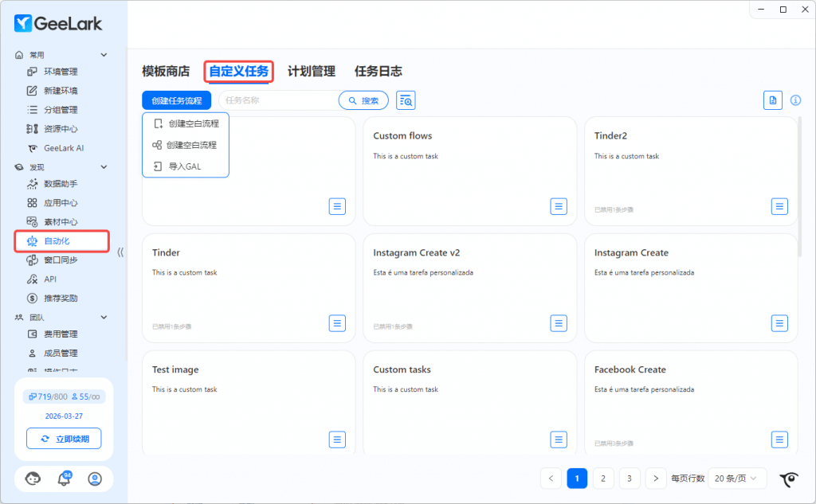Screen dimensions: 816x504
Task: Click the document icon at top right
Action: tap(772, 100)
